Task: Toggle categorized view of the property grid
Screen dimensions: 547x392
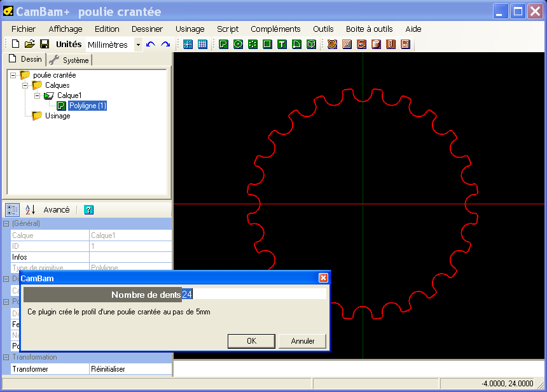Action: tap(12, 209)
